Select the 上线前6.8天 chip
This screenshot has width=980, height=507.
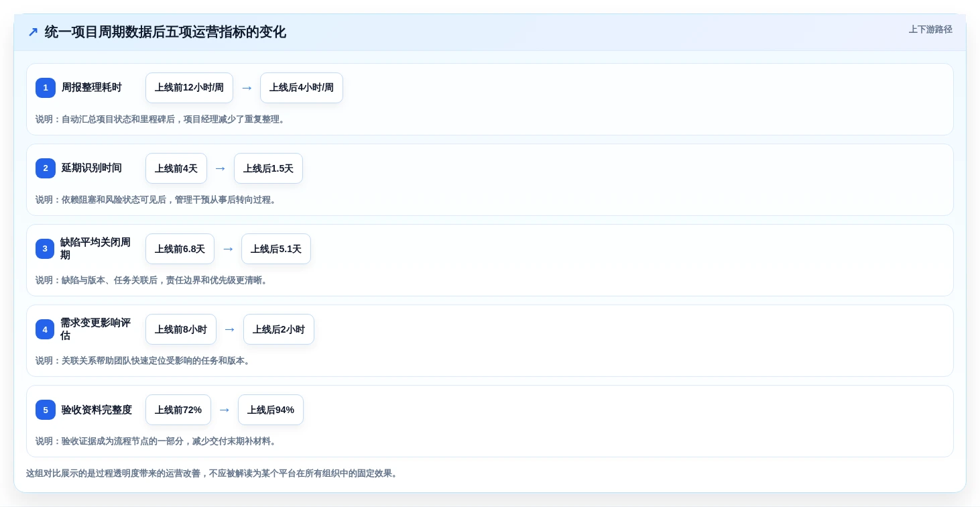click(180, 249)
